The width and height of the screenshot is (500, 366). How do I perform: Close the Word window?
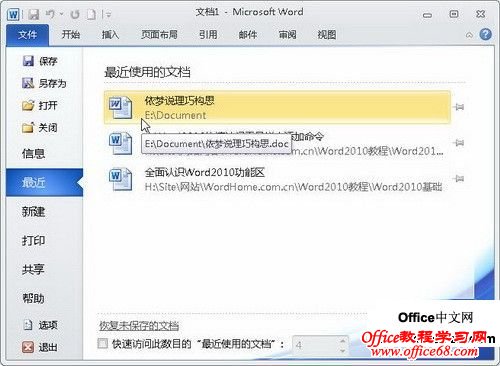[x=480, y=14]
